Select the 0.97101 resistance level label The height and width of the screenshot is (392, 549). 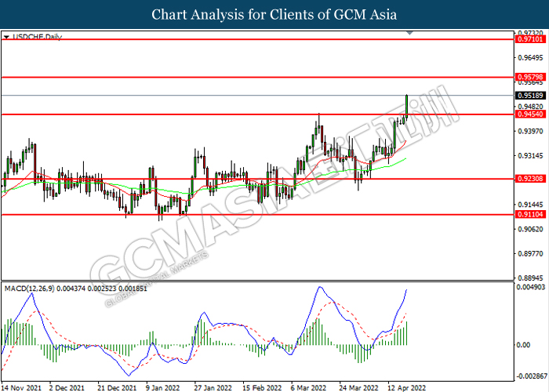click(530, 39)
